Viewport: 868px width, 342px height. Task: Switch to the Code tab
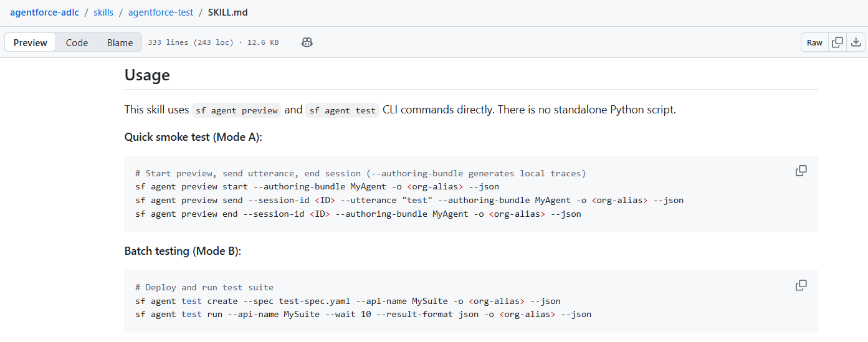[x=77, y=42]
